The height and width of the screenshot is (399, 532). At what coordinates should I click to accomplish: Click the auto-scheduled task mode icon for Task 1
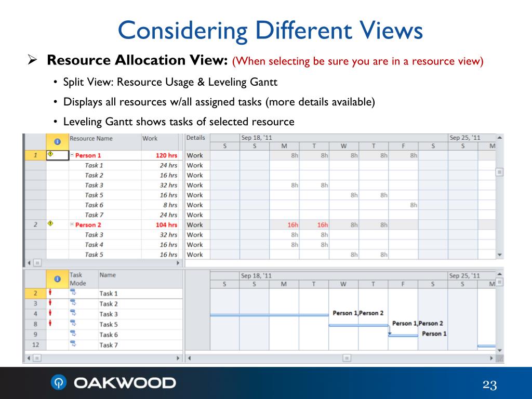click(73, 292)
